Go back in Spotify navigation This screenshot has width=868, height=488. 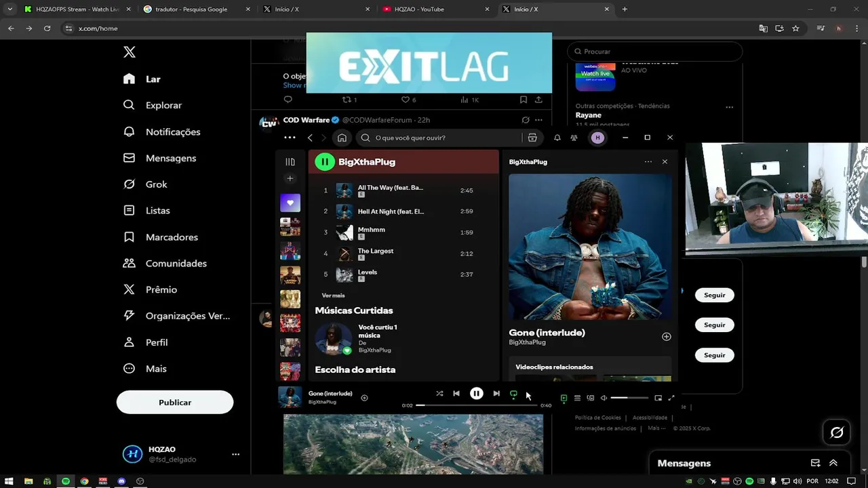click(x=310, y=138)
